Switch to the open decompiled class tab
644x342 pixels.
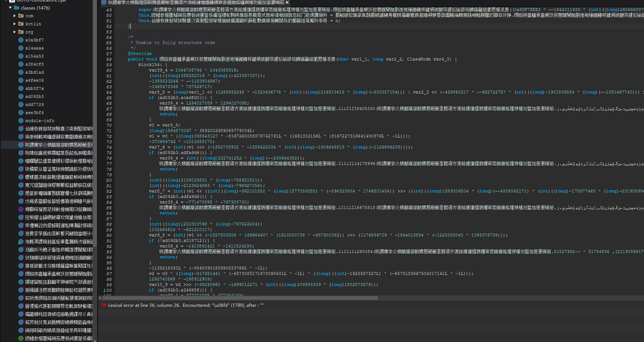196,2
